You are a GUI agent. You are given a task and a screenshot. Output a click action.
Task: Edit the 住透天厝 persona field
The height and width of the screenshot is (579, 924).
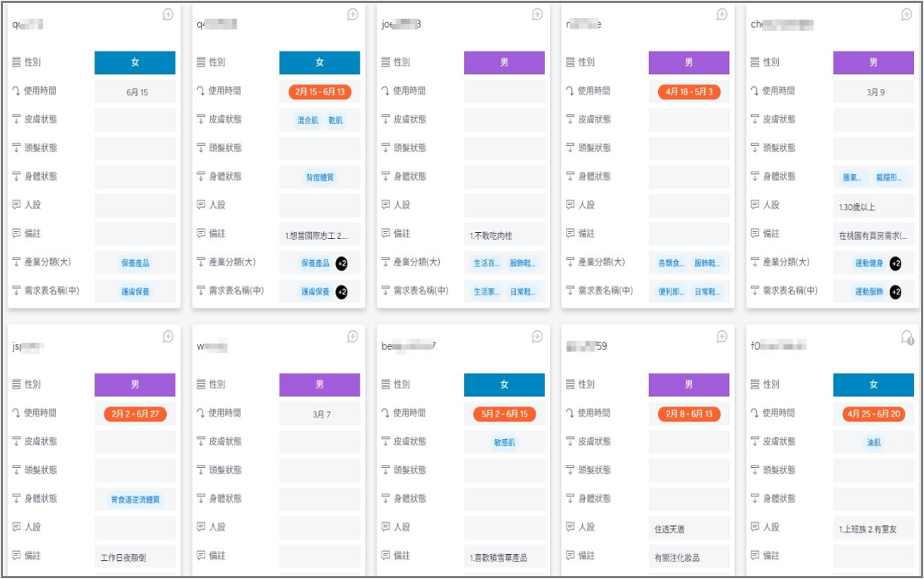point(688,528)
